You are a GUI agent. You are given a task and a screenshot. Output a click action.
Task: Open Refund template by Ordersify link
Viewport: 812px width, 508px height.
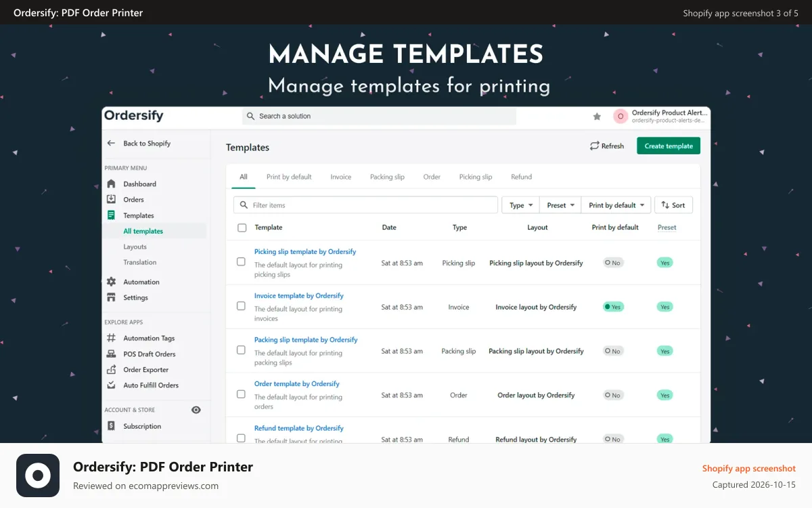click(299, 428)
